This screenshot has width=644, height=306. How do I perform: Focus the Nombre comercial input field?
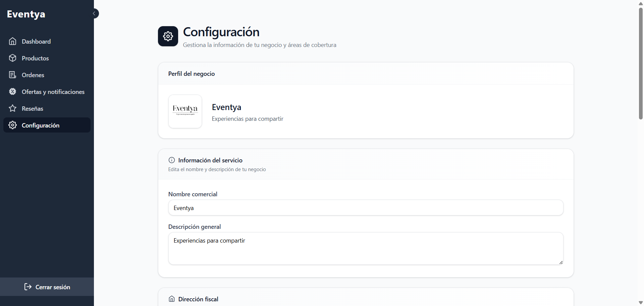(x=366, y=208)
